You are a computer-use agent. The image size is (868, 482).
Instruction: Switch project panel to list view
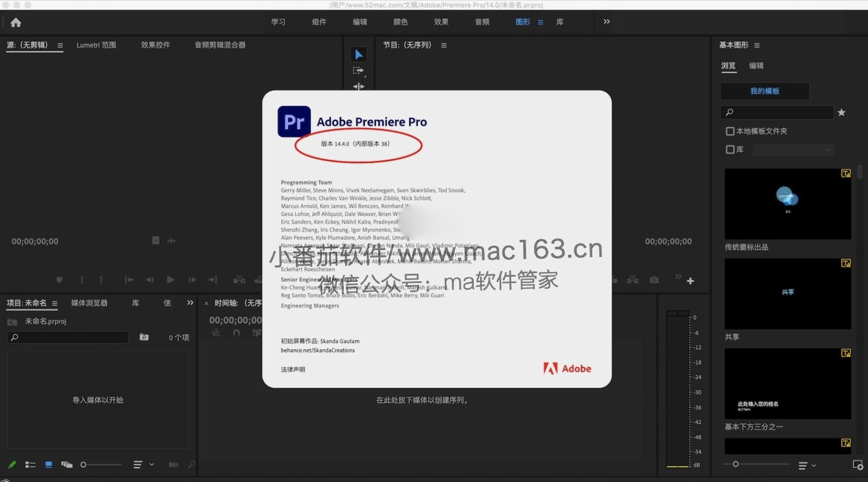(x=31, y=465)
